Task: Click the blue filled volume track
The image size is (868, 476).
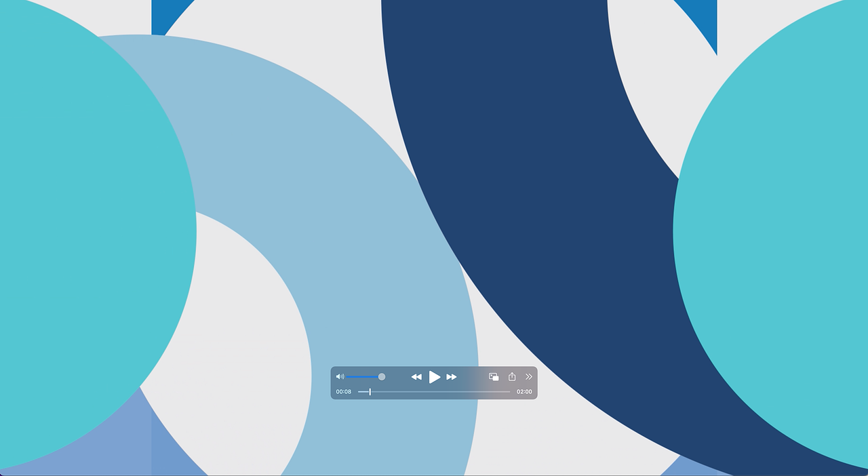Action: [363, 377]
